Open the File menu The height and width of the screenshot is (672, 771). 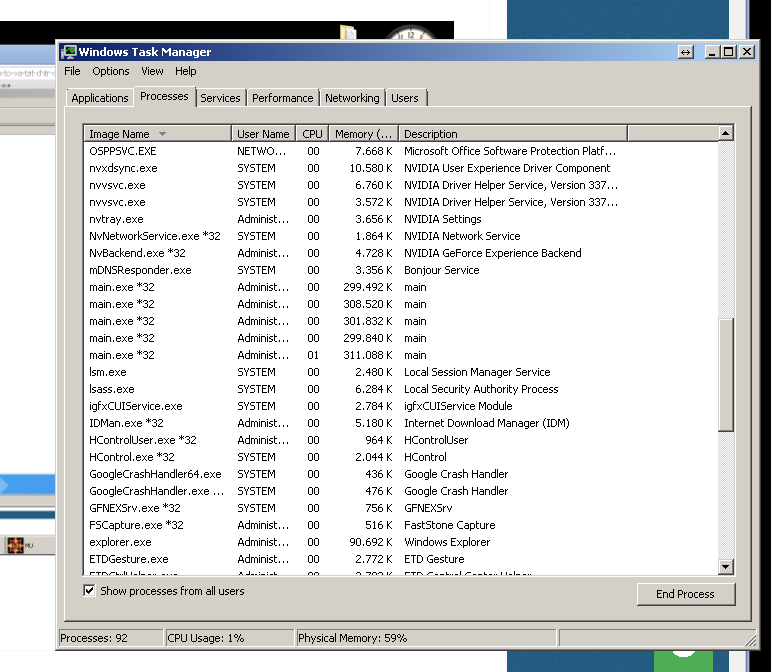(72, 71)
